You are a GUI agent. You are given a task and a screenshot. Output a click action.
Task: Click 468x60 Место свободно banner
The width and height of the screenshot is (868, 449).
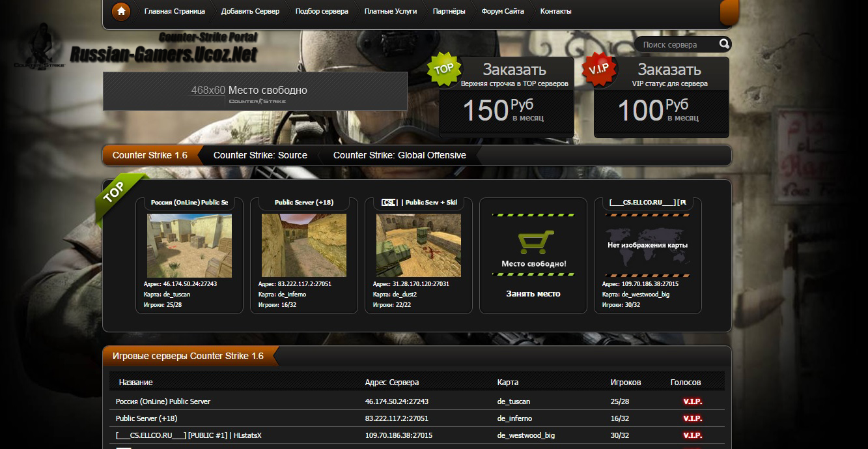tap(255, 91)
